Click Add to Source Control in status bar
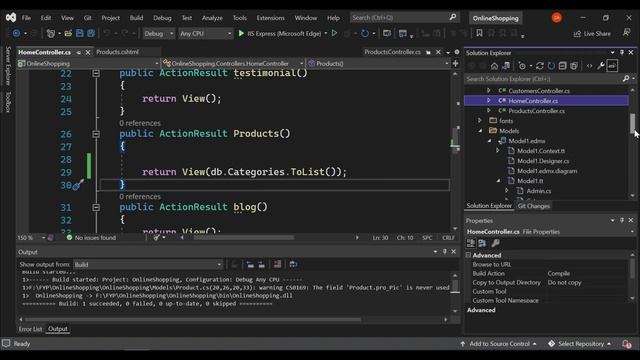The image size is (640, 360). (498, 344)
